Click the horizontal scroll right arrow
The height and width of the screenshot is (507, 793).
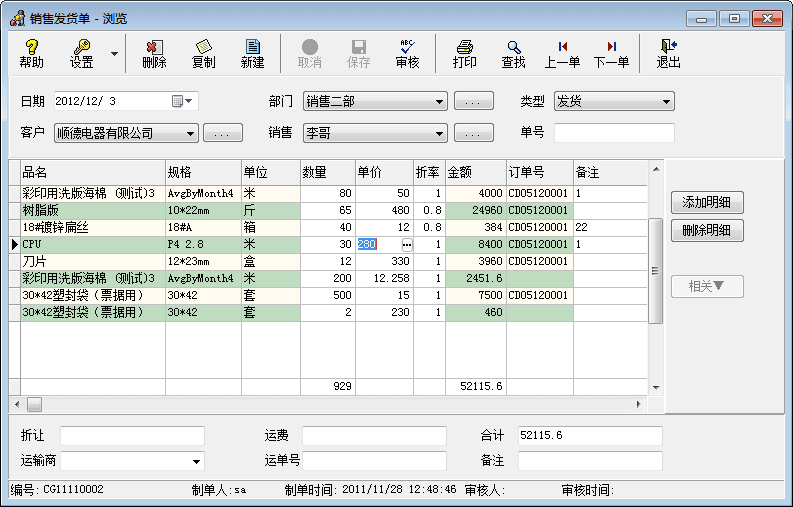click(639, 405)
